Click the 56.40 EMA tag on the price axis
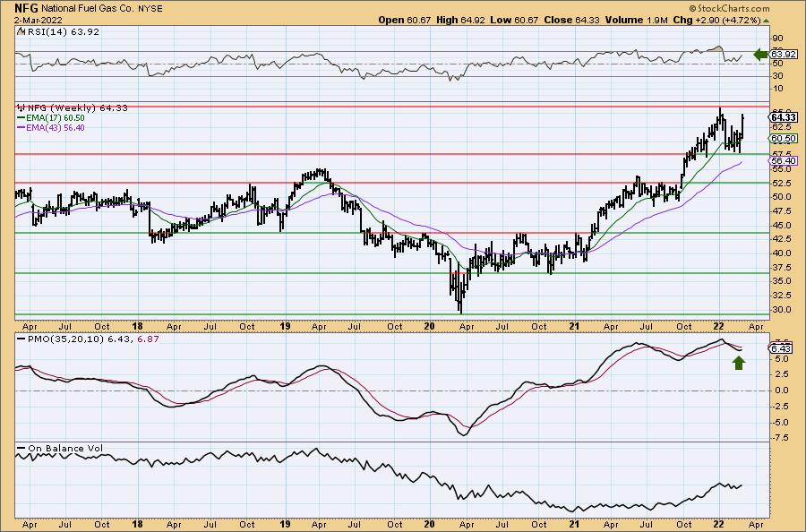 coord(785,161)
